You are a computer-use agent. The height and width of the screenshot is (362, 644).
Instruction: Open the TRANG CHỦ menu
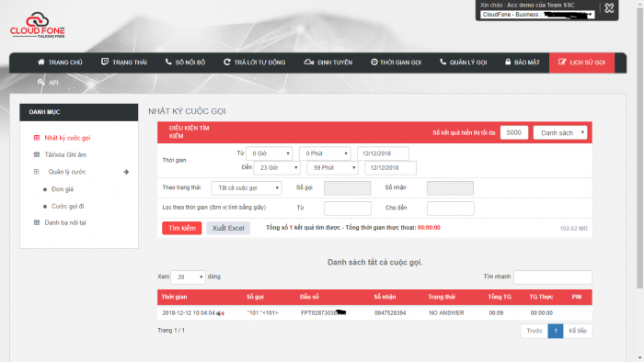[x=60, y=62]
